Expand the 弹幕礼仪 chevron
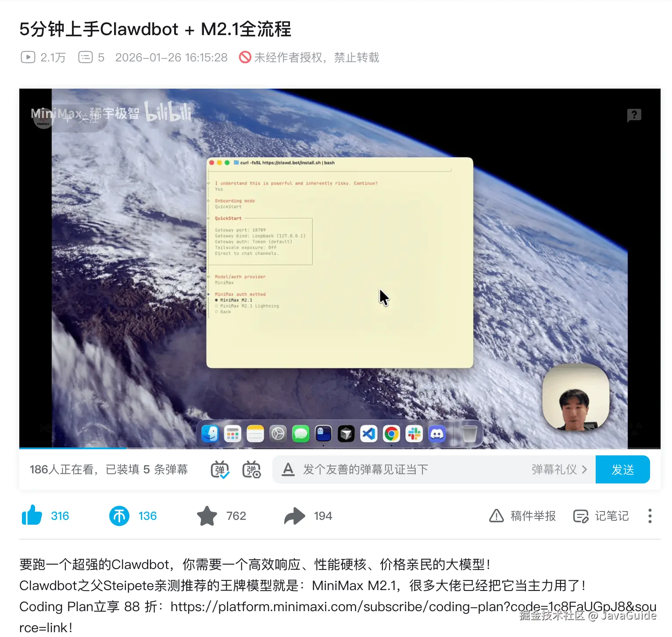 point(584,469)
